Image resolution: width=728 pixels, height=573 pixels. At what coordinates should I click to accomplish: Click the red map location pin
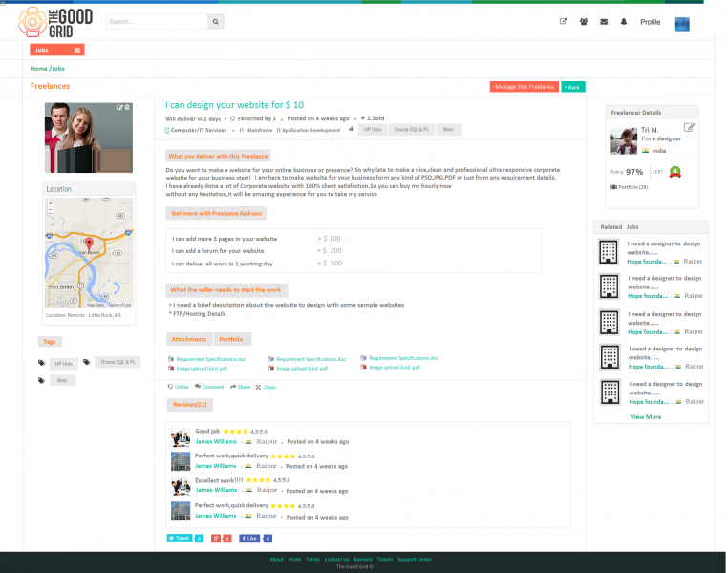point(89,244)
